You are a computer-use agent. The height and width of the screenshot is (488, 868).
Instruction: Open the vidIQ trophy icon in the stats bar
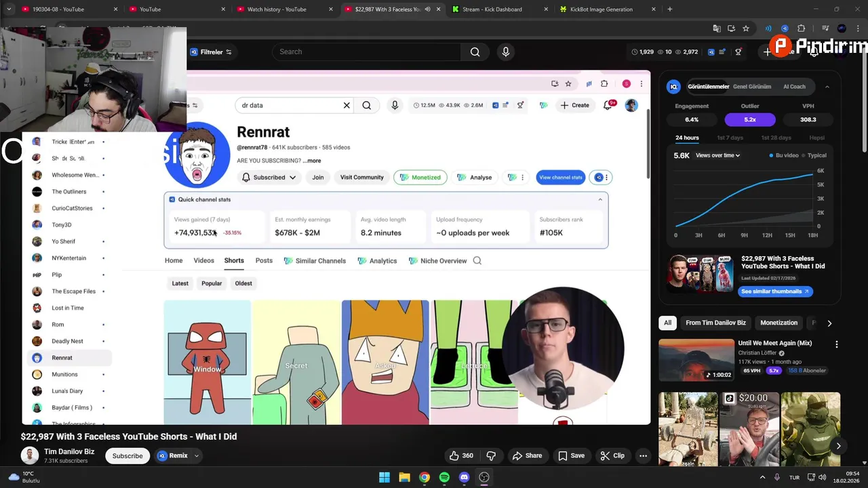point(738,52)
